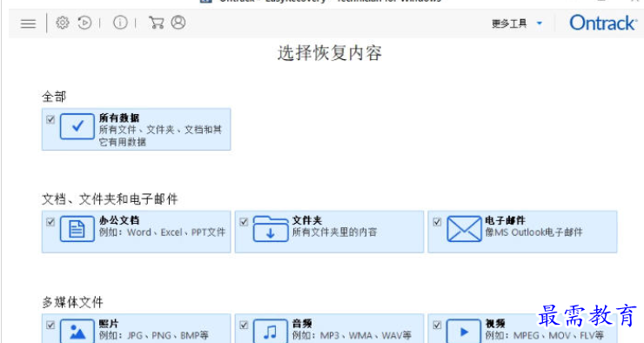Click the 照片 title text
The width and height of the screenshot is (644, 343).
[109, 323]
